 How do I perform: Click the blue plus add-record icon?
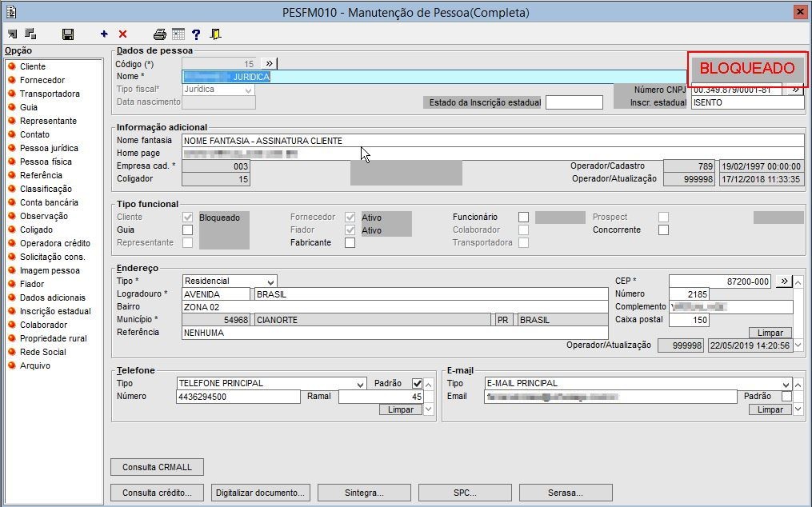104,34
